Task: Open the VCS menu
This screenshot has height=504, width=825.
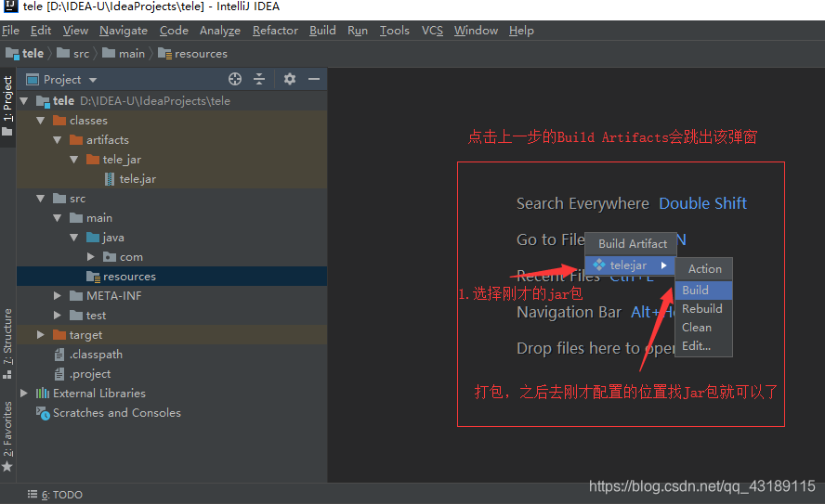Action: 433,31
